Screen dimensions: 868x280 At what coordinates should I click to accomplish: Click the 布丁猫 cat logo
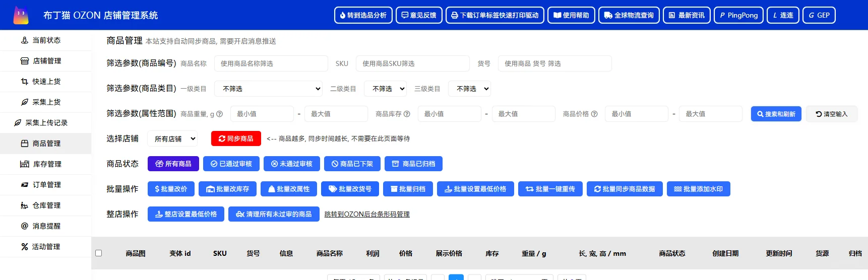click(21, 15)
